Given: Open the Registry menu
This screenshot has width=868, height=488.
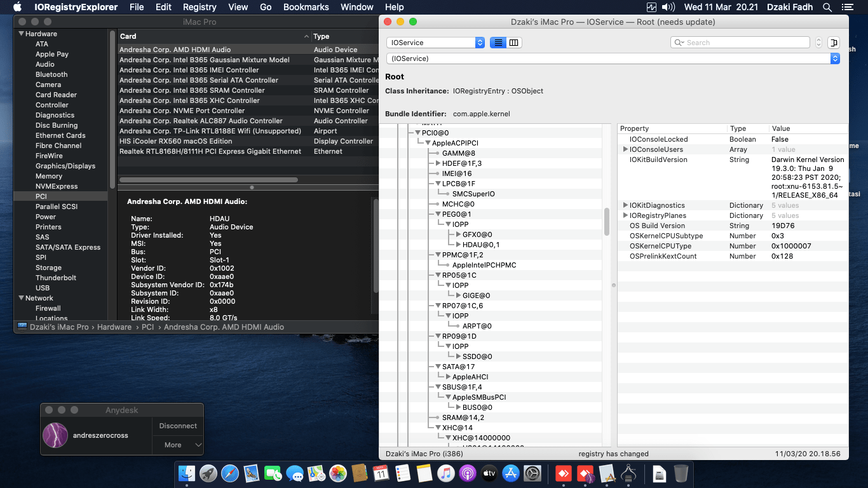Looking at the screenshot, I should [x=200, y=7].
